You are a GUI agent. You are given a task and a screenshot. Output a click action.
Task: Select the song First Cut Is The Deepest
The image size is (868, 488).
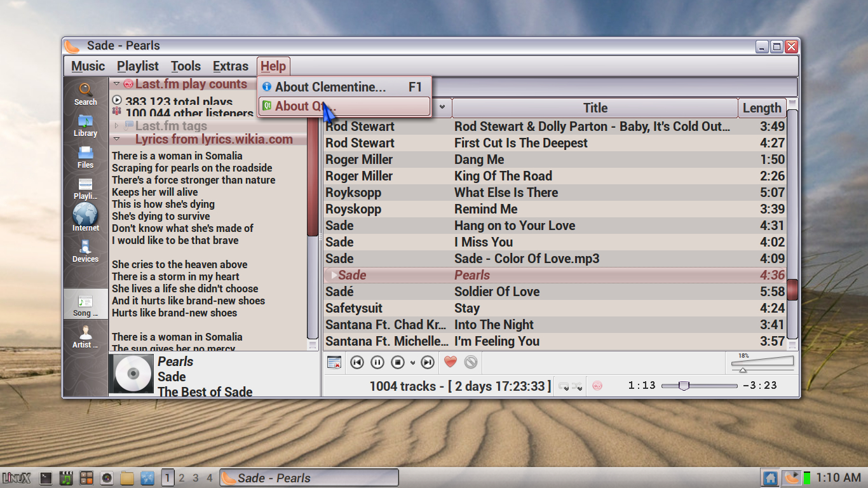pyautogui.click(x=555, y=143)
